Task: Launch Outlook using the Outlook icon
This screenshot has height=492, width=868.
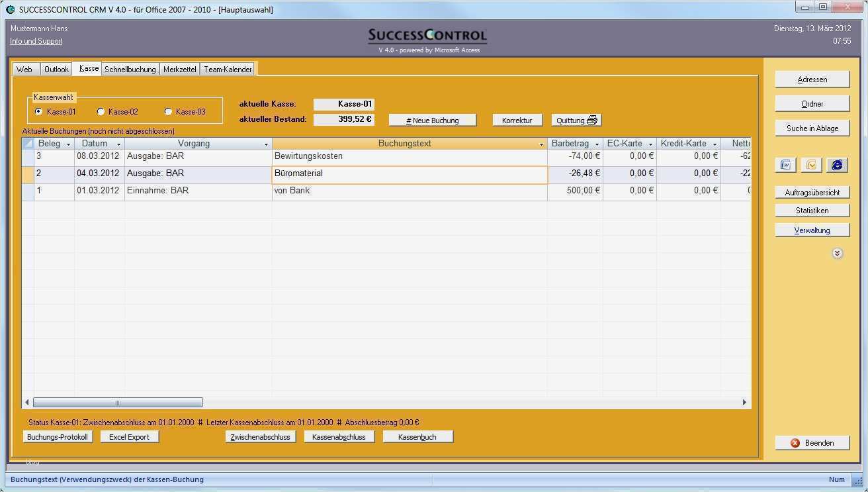Action: (x=812, y=165)
